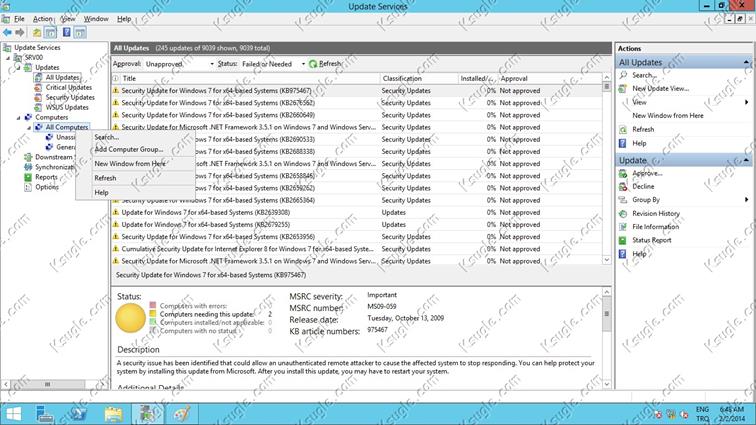
Task: Click the update list scroll down arrow
Action: (x=607, y=260)
